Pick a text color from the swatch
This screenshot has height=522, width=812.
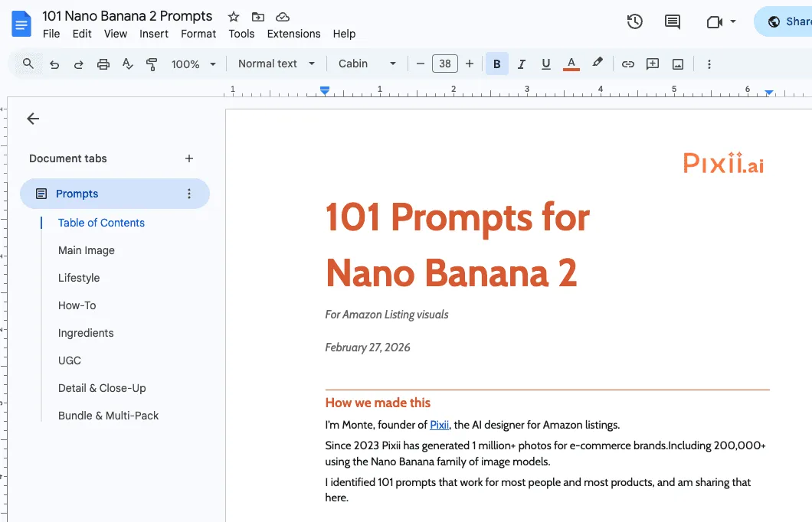571,64
